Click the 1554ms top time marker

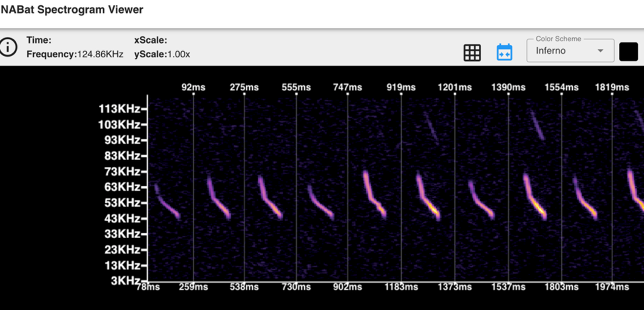tap(562, 87)
